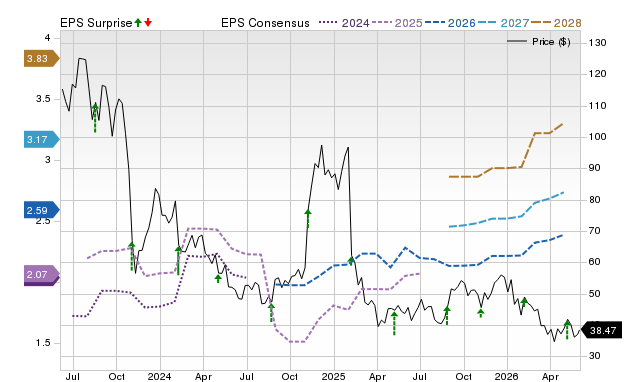The image size is (640, 382).
Task: Click the 2025 label on the time axis
Action: [333, 376]
